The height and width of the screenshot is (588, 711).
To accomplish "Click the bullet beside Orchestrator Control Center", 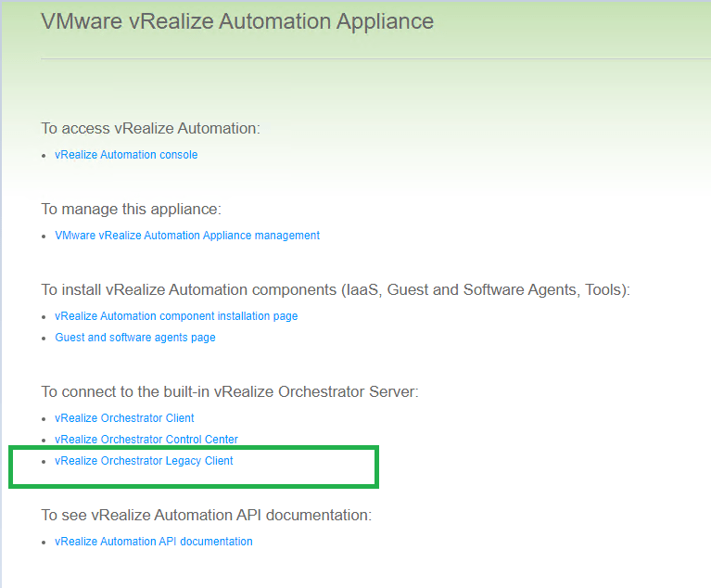I will point(44,441).
